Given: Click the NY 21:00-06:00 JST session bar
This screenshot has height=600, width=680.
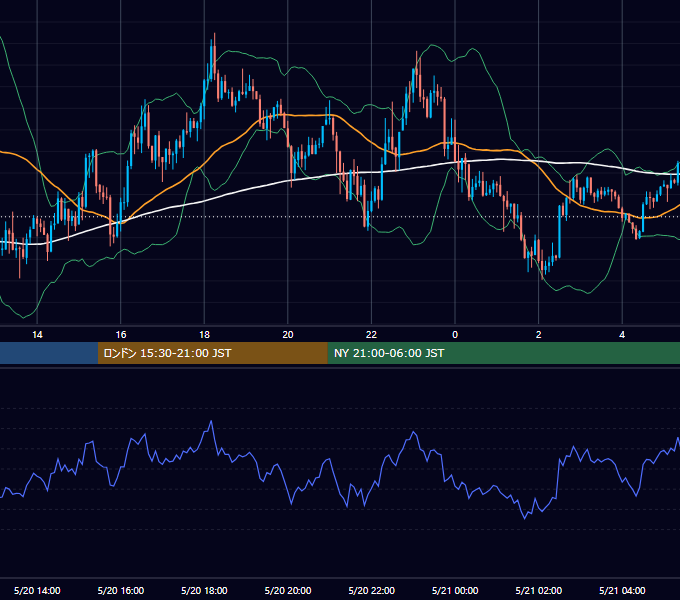Looking at the screenshot, I should click(x=503, y=353).
